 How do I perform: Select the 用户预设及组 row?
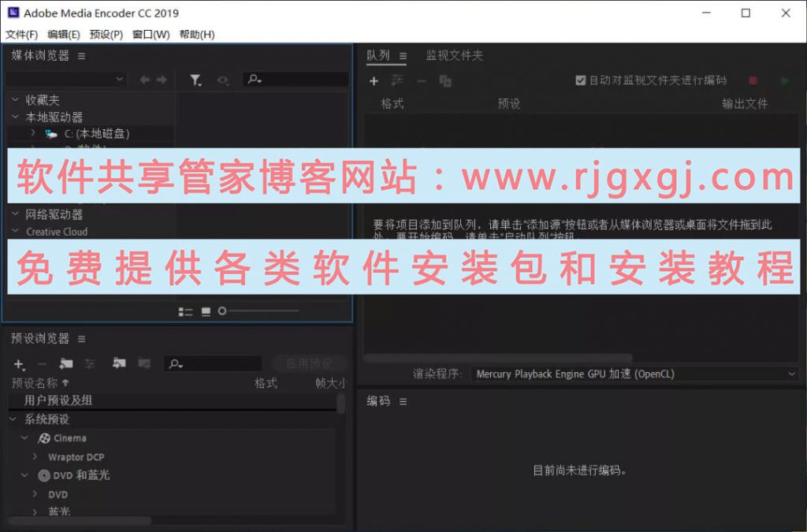[x=173, y=400]
